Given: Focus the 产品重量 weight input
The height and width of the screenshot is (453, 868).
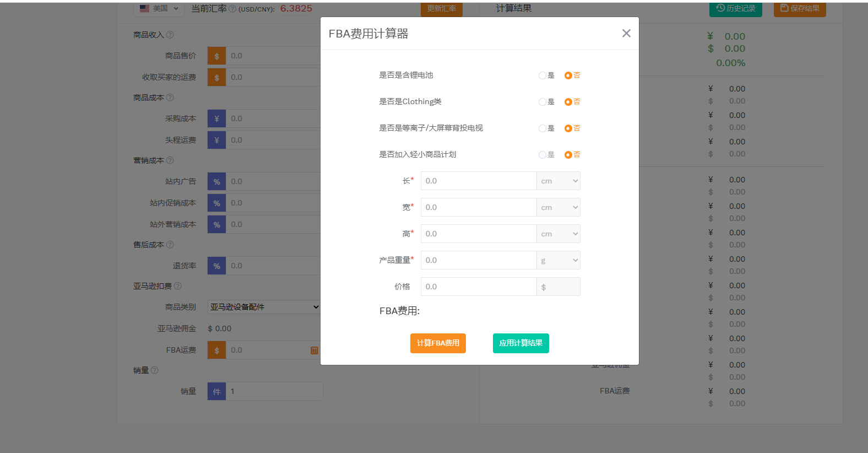Looking at the screenshot, I should (x=479, y=260).
